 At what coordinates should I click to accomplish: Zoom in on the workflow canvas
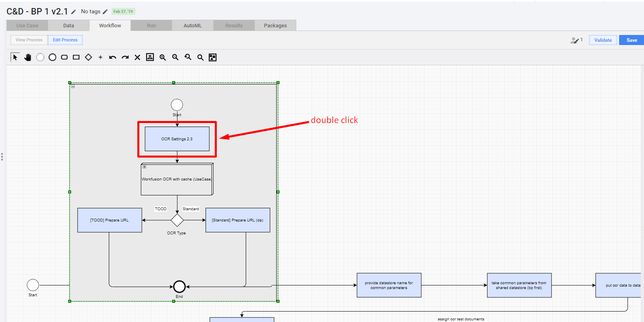pyautogui.click(x=163, y=57)
